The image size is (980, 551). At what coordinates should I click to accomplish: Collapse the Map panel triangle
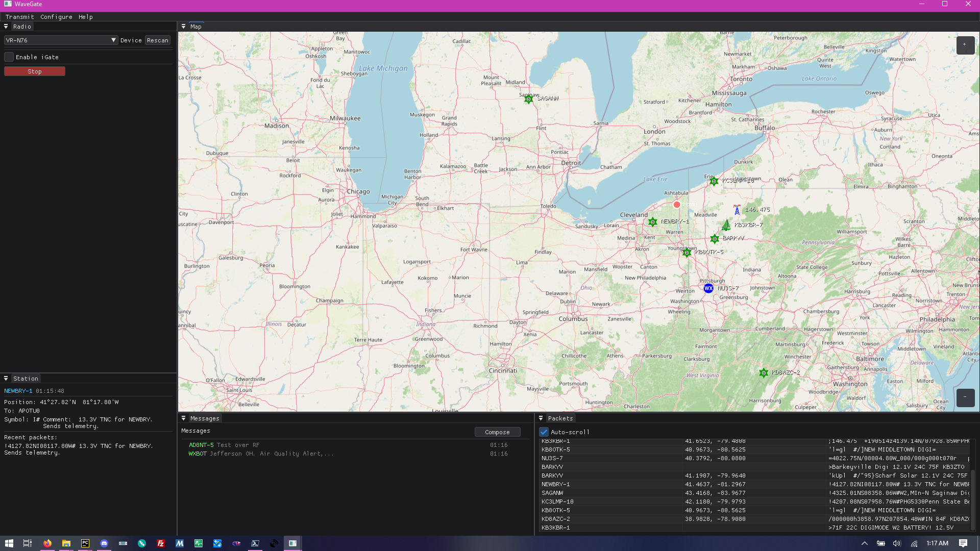pos(183,27)
